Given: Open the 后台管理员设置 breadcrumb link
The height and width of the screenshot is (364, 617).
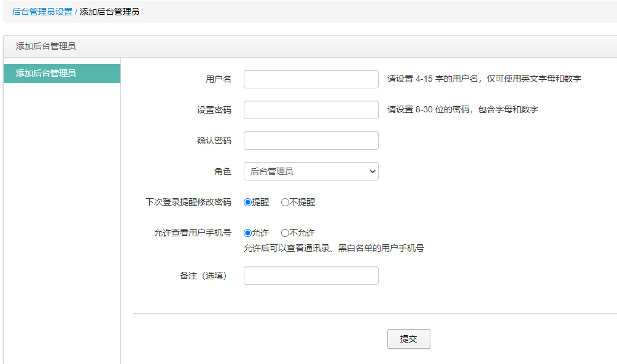Looking at the screenshot, I should pyautogui.click(x=42, y=12).
